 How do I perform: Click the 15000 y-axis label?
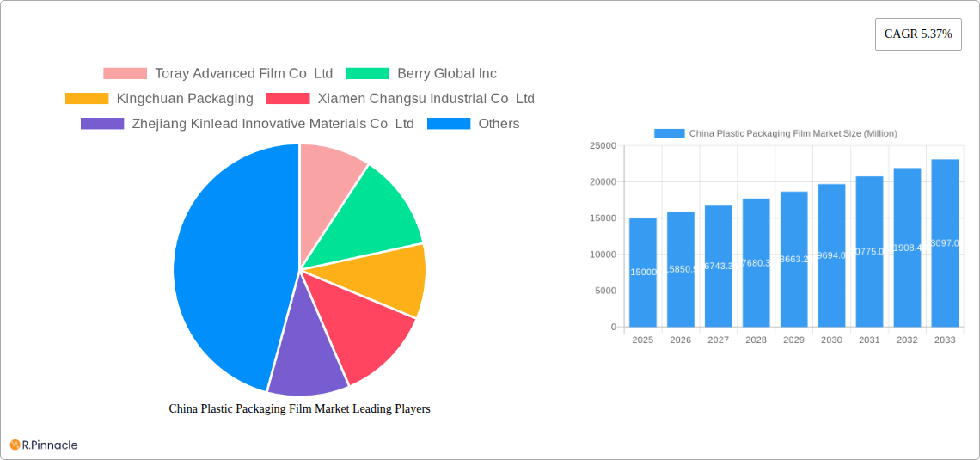click(603, 218)
